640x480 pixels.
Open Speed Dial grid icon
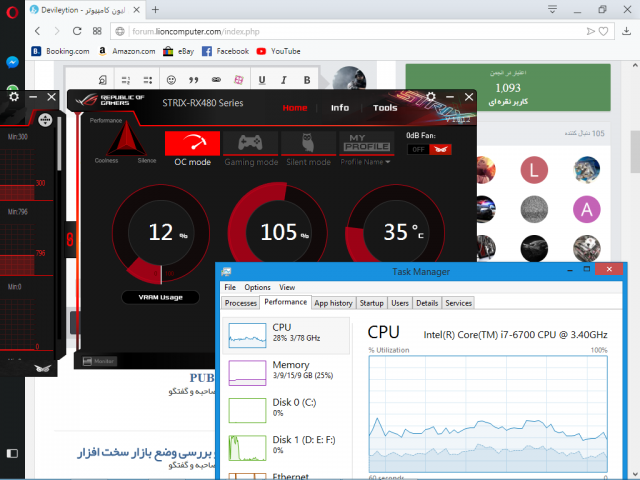pyautogui.click(x=97, y=31)
